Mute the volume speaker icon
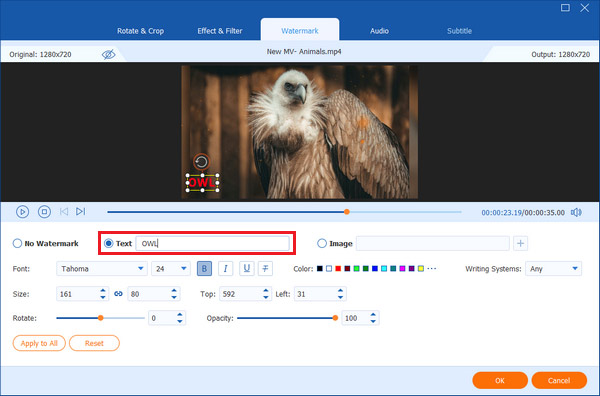The image size is (600, 396). 576,212
